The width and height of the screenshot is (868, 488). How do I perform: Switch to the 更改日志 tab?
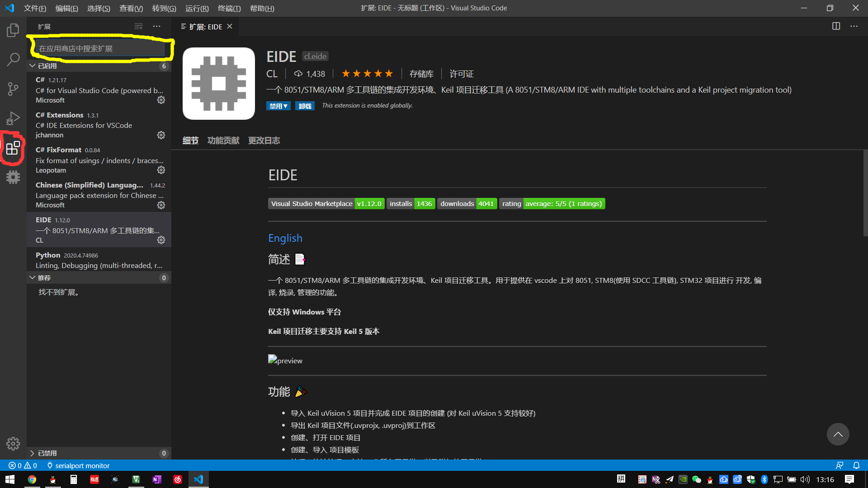click(x=264, y=140)
